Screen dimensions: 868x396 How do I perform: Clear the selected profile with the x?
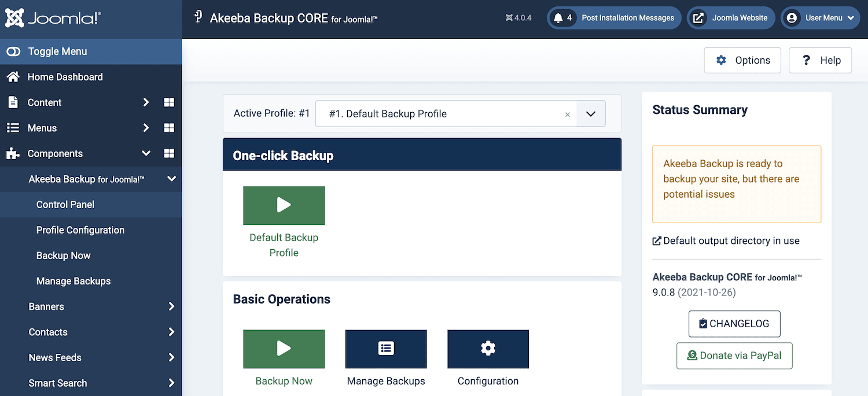pyautogui.click(x=567, y=114)
